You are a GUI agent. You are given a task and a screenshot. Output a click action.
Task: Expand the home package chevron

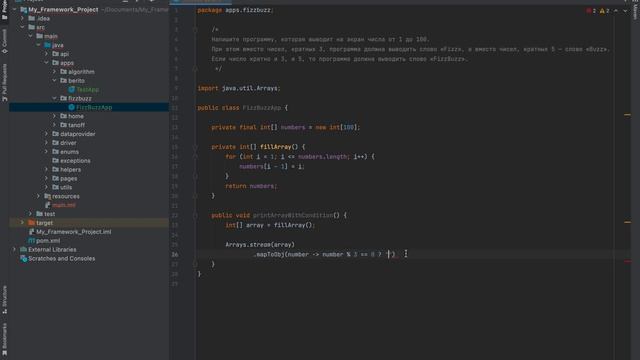[54, 116]
